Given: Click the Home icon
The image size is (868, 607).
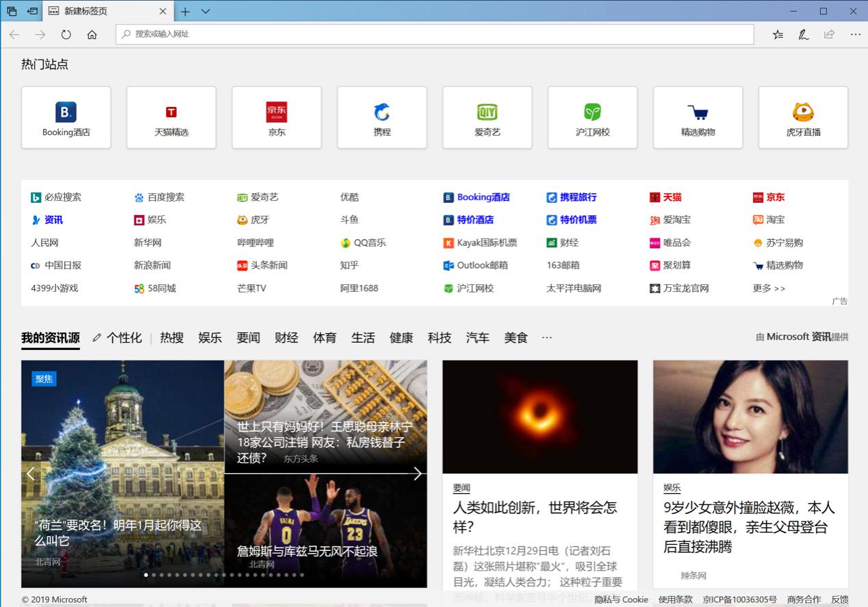Looking at the screenshot, I should [92, 34].
